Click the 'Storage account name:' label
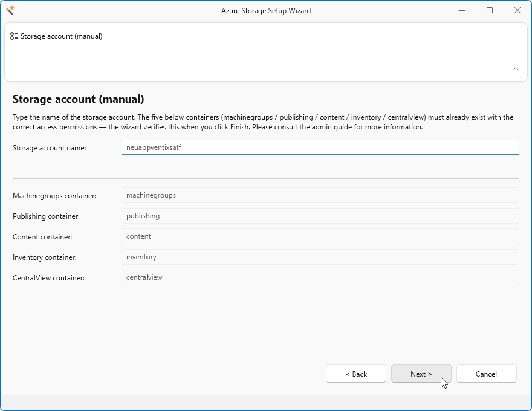 (x=50, y=148)
